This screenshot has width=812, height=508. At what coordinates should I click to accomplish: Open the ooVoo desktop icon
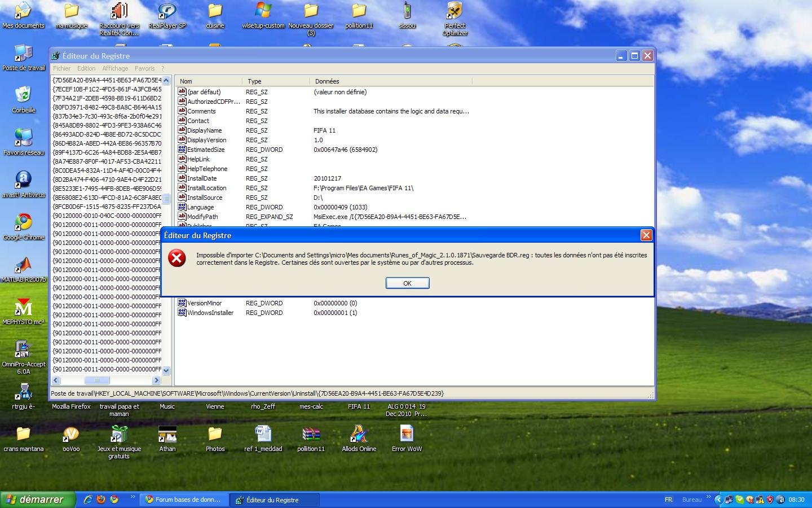71,435
